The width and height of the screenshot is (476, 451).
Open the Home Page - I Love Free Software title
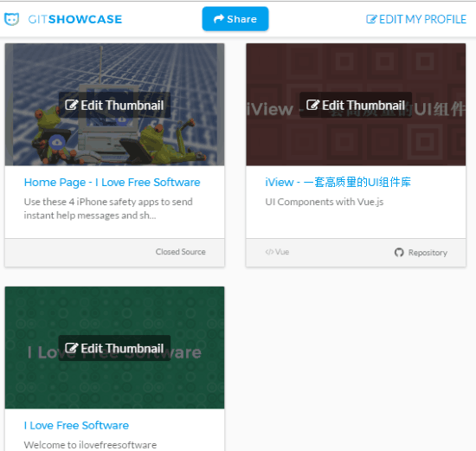(x=112, y=183)
